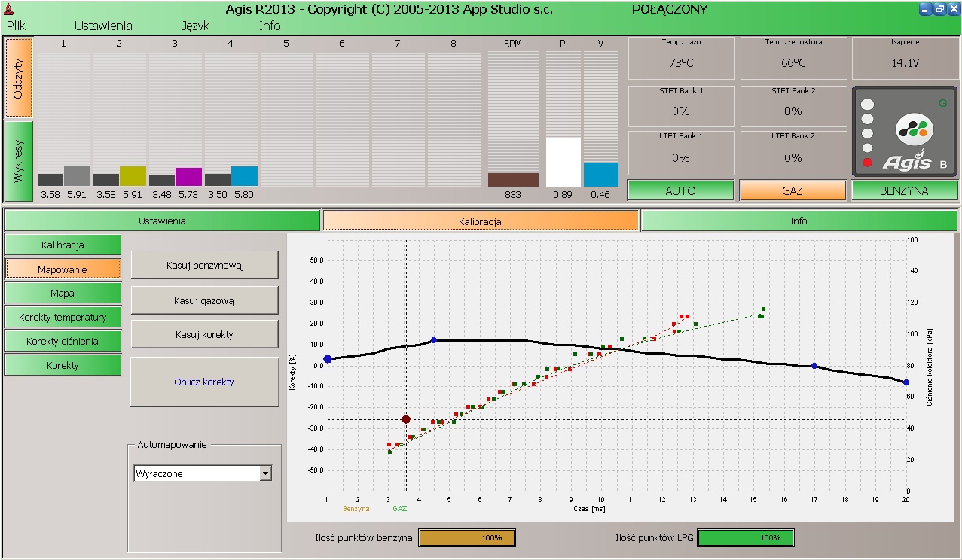Open the Korekty sidebar section
962x560 pixels.
pos(63,365)
